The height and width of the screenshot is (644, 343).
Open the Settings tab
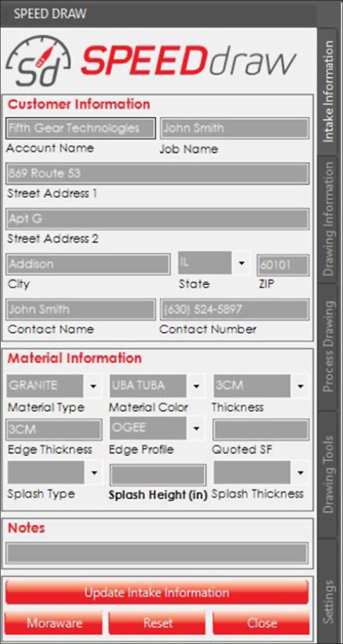[x=328, y=591]
